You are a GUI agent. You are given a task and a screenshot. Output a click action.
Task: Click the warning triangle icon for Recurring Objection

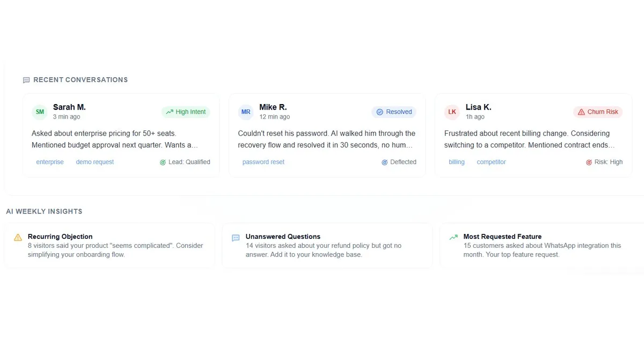(18, 237)
